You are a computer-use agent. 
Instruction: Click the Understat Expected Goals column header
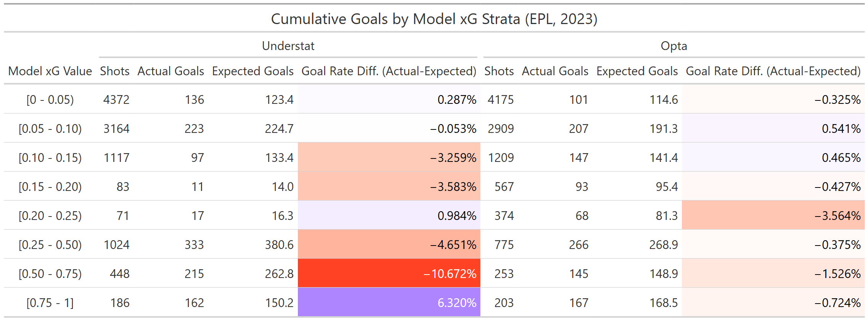click(252, 71)
